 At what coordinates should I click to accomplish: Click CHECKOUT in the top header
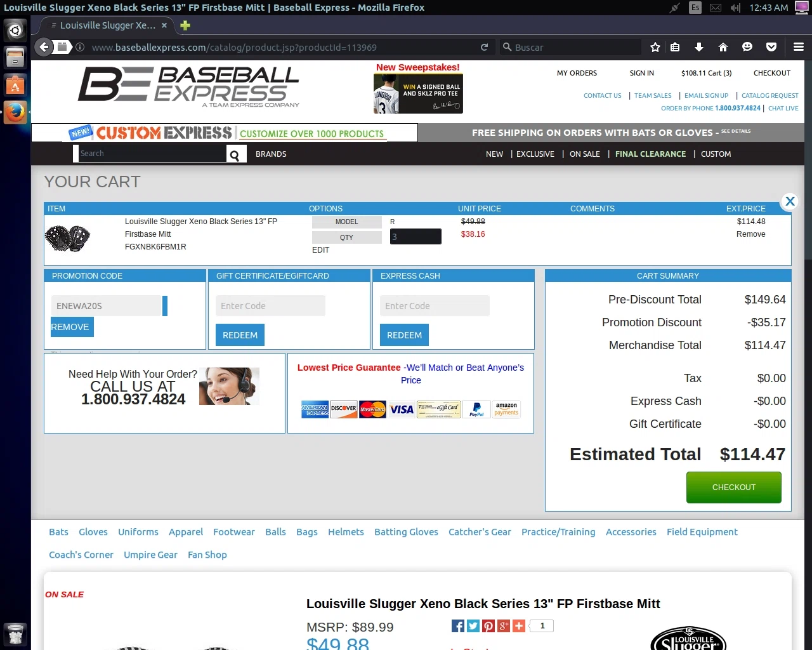772,73
